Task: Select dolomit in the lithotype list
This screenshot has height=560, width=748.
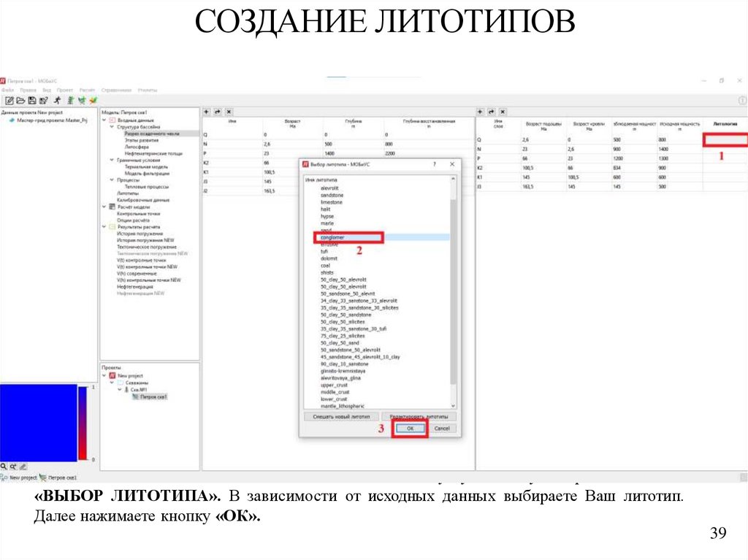Action: click(x=329, y=258)
